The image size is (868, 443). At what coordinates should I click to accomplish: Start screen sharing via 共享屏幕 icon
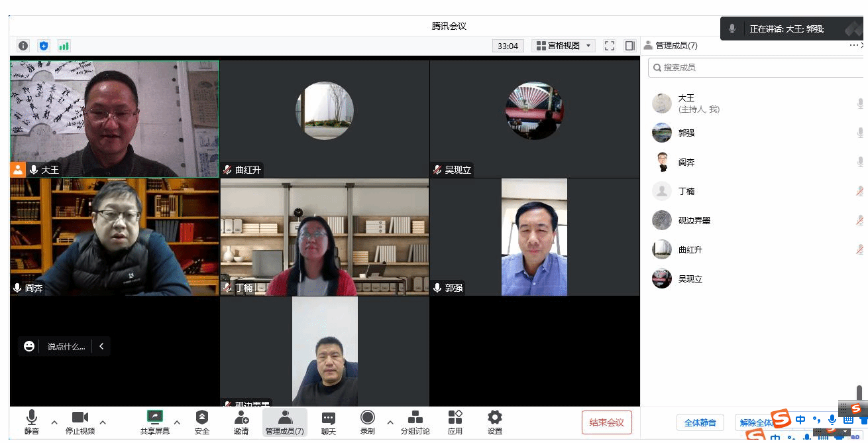click(154, 421)
